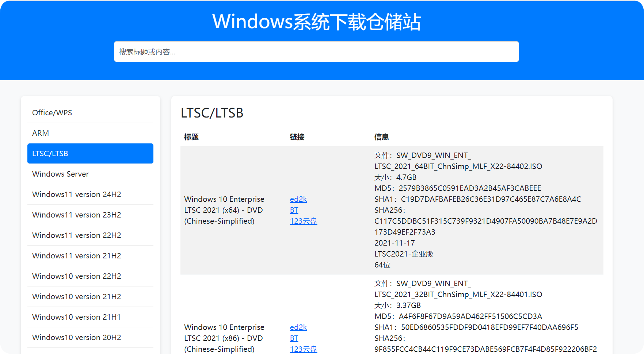Open ed2k link for LTSC 2021 x64
This screenshot has width=644, height=354.
coord(298,199)
